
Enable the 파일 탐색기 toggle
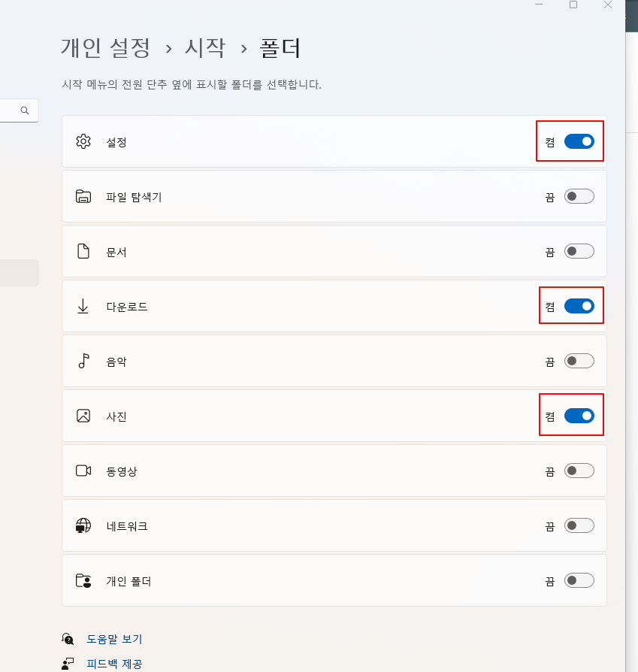(x=579, y=196)
